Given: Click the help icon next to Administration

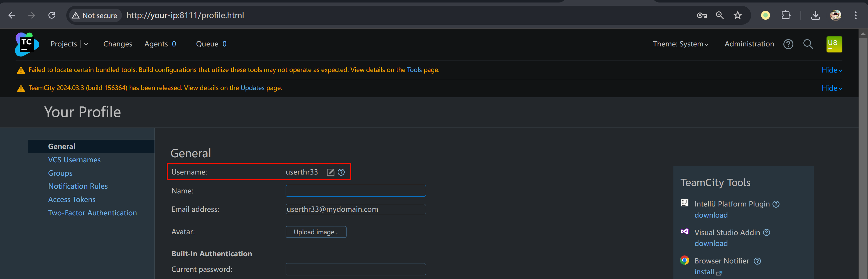Looking at the screenshot, I should coord(788,44).
